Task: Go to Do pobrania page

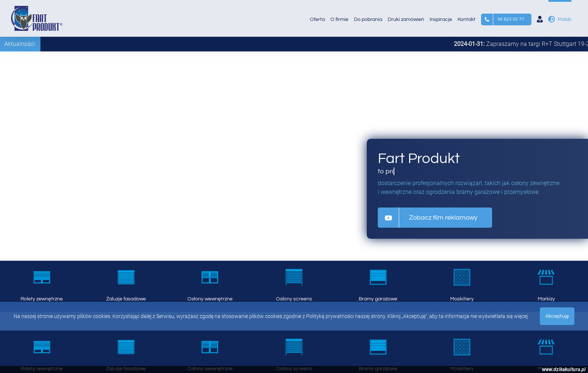Action: 368,19
